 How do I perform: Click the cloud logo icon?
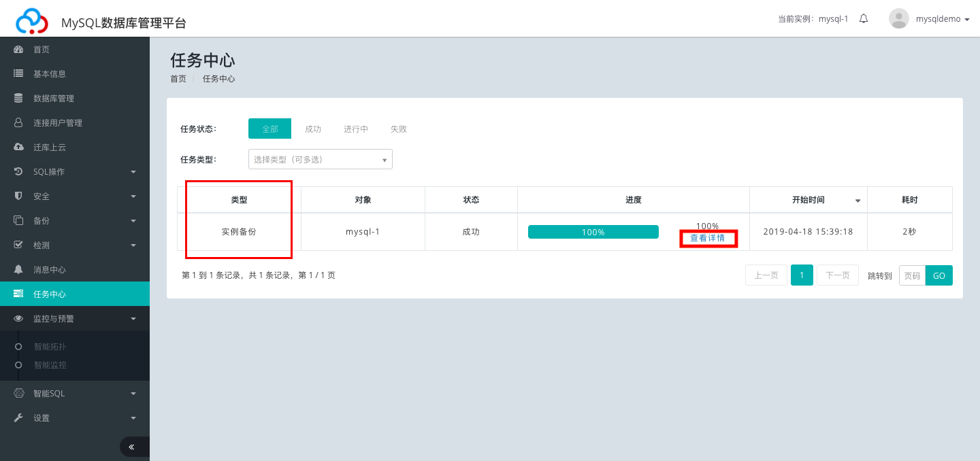(32, 20)
